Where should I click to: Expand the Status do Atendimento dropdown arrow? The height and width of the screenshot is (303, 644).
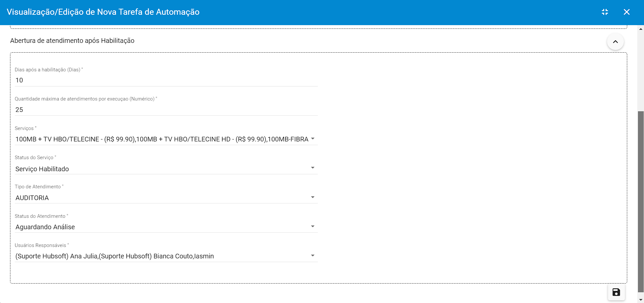coord(313,227)
